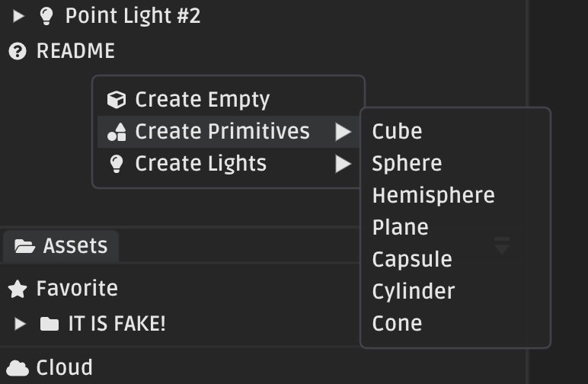The image size is (588, 384).
Task: Choose Create Empty from context menu
Action: tap(228, 100)
